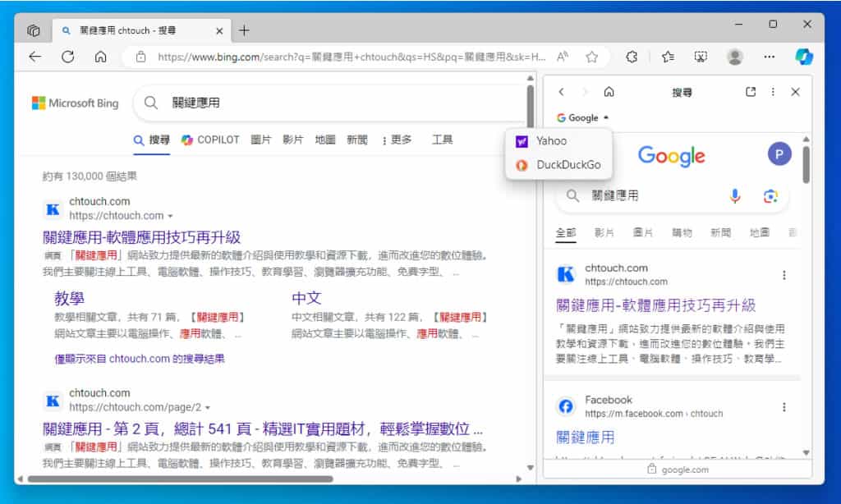Open Bing 工具 options
The width and height of the screenshot is (841, 504).
443,140
